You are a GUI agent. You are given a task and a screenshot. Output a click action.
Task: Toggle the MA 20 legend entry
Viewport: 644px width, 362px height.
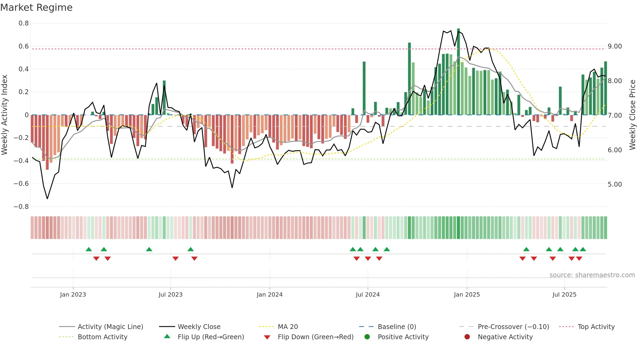tap(278, 327)
